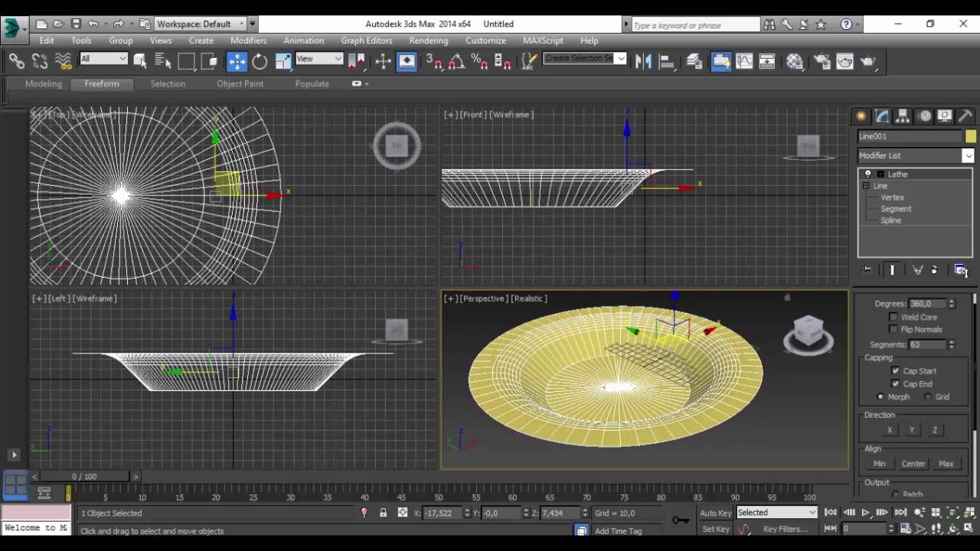Switch to the Object Paint ribbon tab

240,83
